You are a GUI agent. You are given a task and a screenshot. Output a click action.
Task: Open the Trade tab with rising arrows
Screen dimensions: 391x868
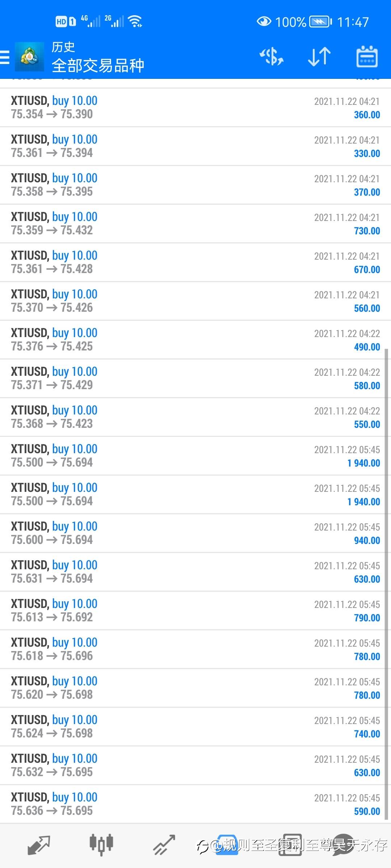[x=164, y=845]
